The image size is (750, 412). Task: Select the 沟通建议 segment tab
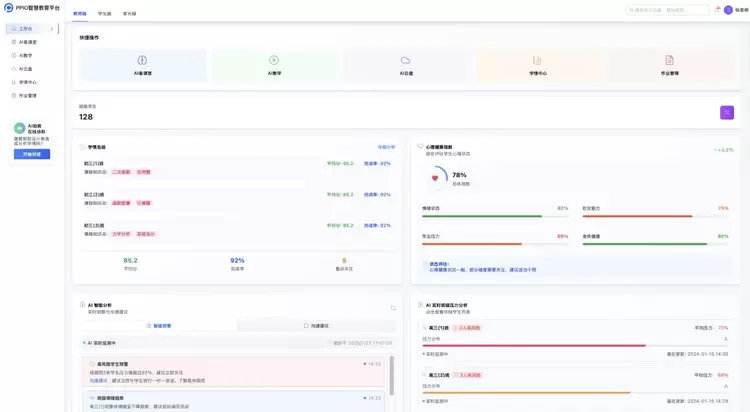tap(316, 326)
